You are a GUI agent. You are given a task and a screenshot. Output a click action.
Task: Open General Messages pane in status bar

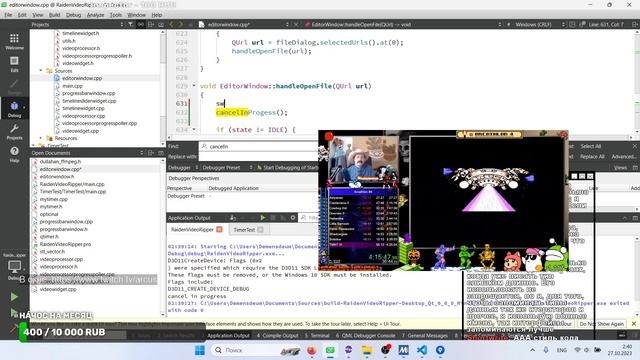pos(424,336)
